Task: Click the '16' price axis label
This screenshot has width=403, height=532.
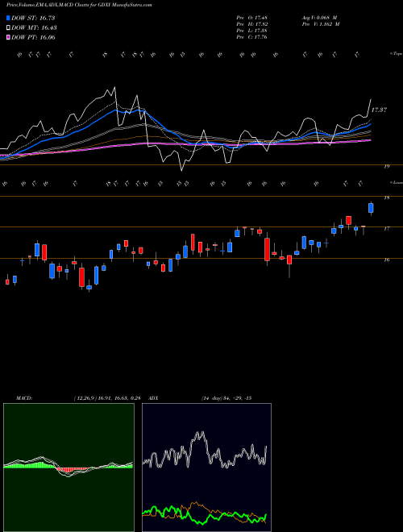Action: tap(387, 260)
